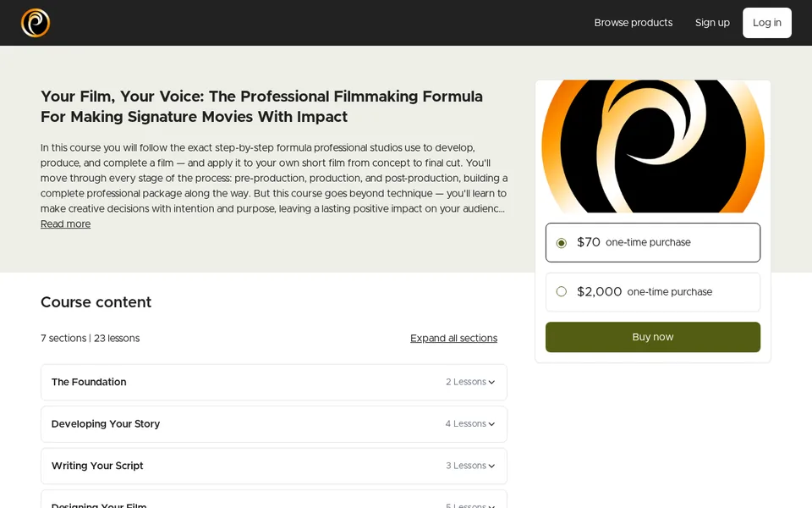
Task: Click the '7 sections | 23 lessons' text
Action: pyautogui.click(x=91, y=339)
